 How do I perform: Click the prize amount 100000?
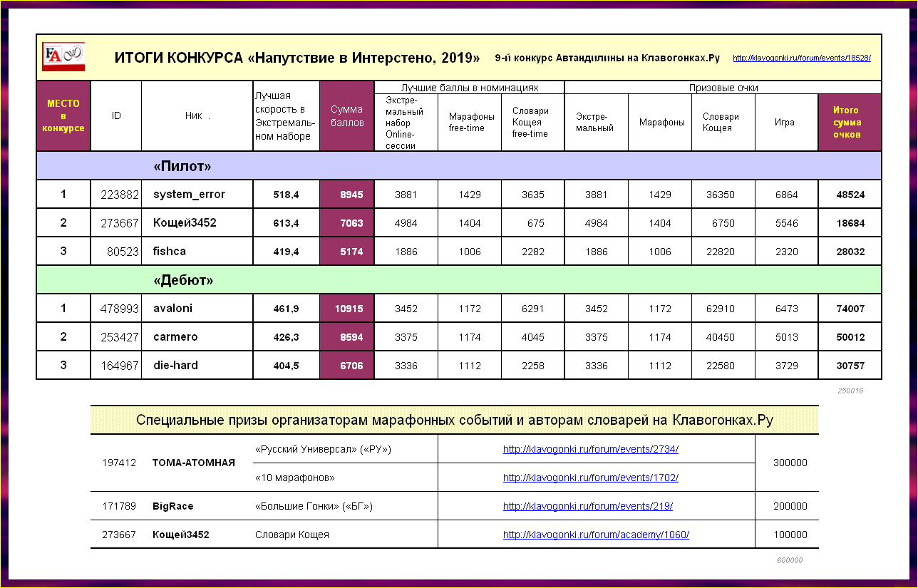click(790, 535)
